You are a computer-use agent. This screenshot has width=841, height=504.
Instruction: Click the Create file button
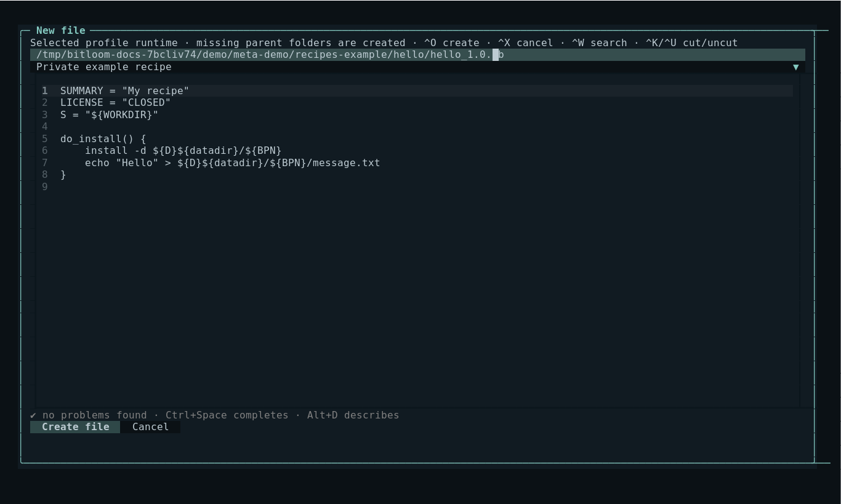[75, 427]
